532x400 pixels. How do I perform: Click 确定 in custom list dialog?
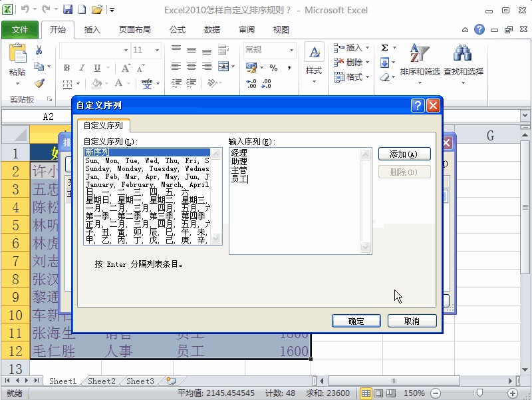tap(356, 321)
